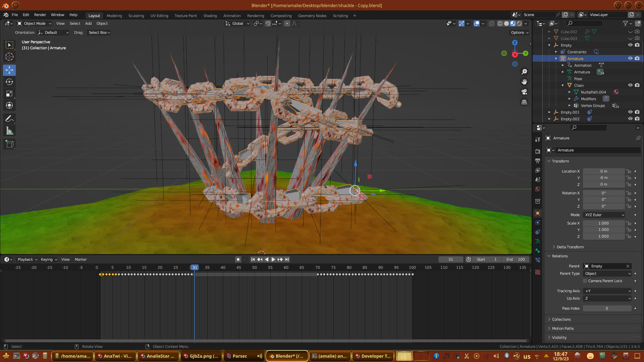Open the XYZ Euler rotation mode dropdown

click(604, 215)
